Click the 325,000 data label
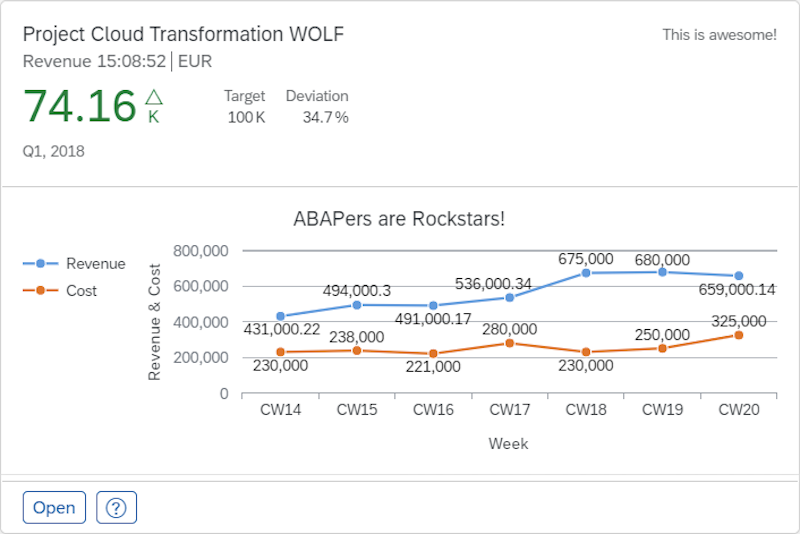The width and height of the screenshot is (800, 534). pyautogui.click(x=739, y=321)
